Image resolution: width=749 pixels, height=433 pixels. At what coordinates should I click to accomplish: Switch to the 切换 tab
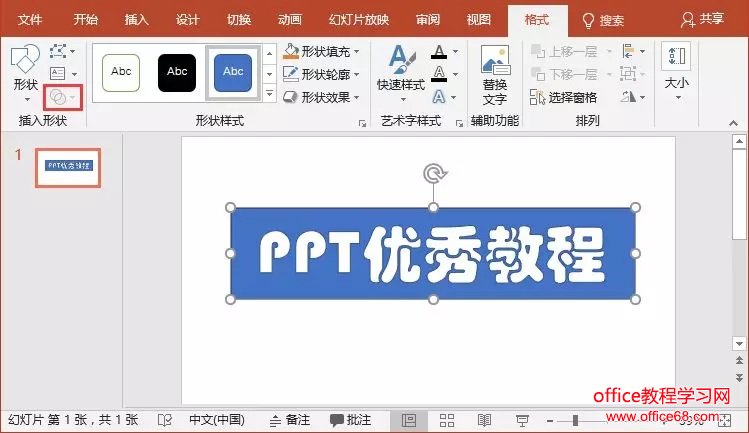pyautogui.click(x=238, y=20)
